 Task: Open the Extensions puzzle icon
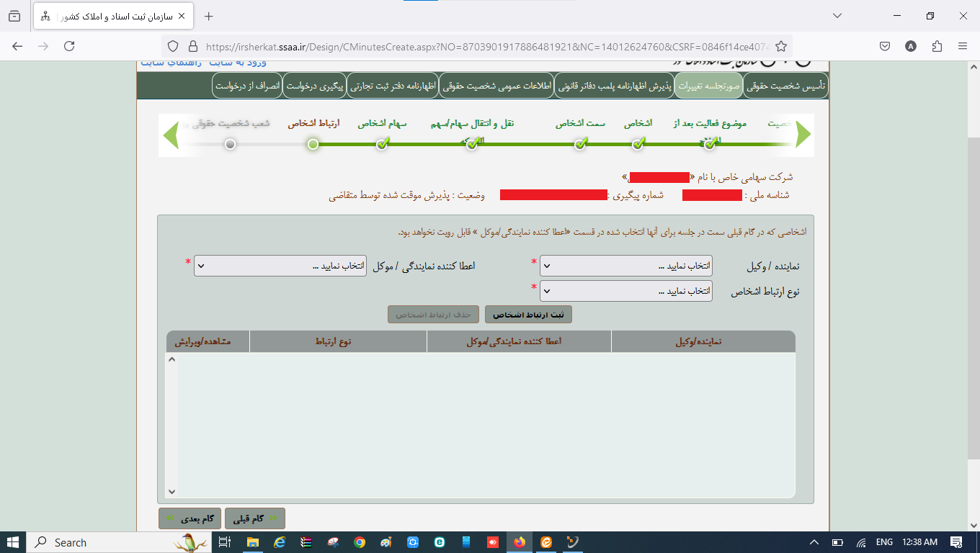(937, 46)
